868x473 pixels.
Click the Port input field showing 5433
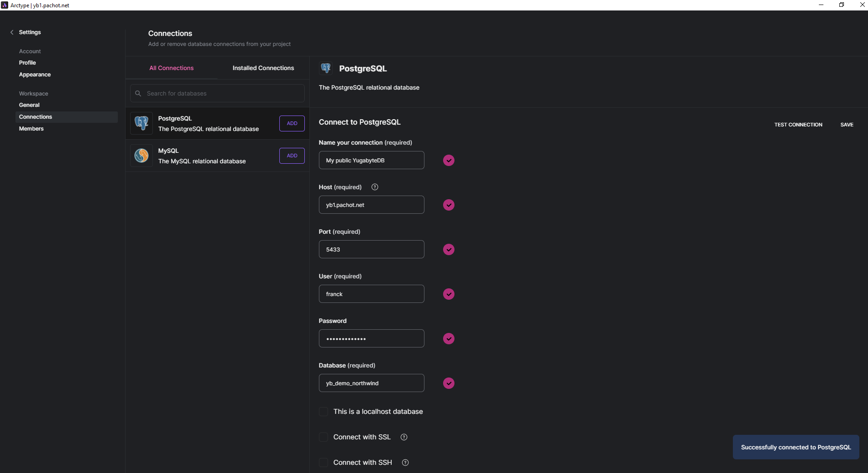tap(371, 249)
